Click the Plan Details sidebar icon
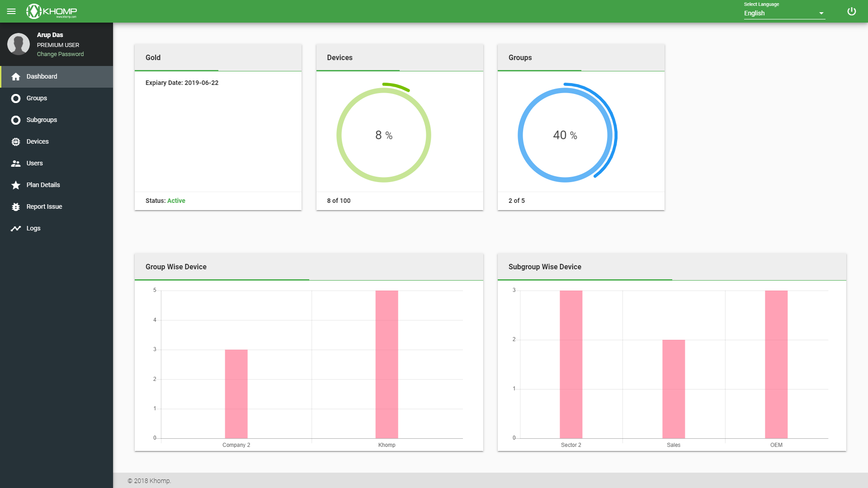This screenshot has height=488, width=868. 16,185
